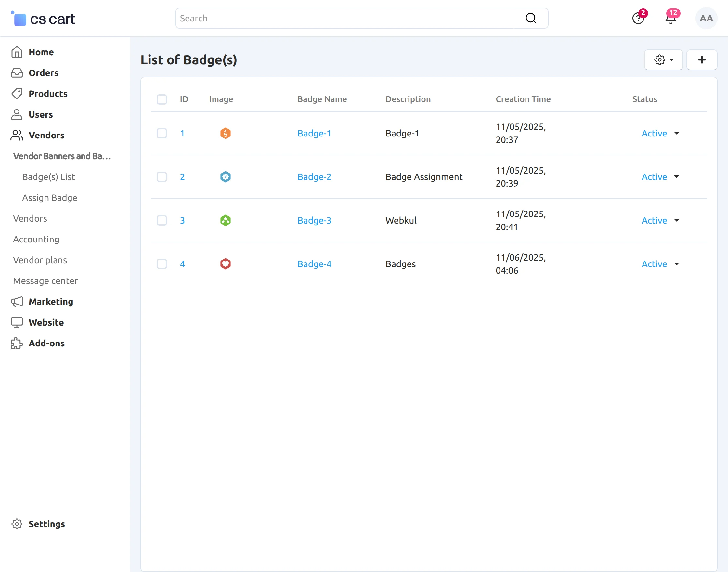Viewport: 728px width, 572px height.
Task: Click the cs cart logo
Action: point(44,19)
